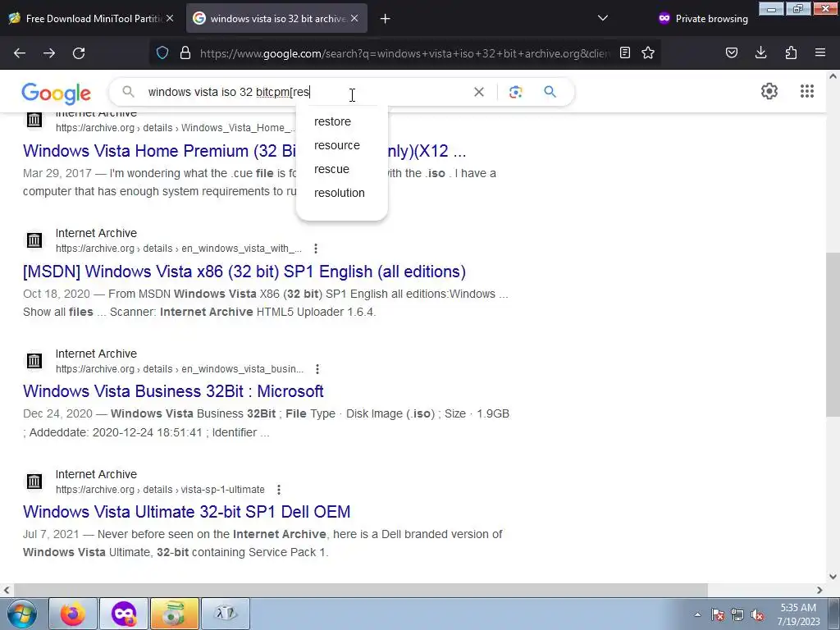Open a new browser tab
Screen dimensions: 840x630
coord(386,19)
